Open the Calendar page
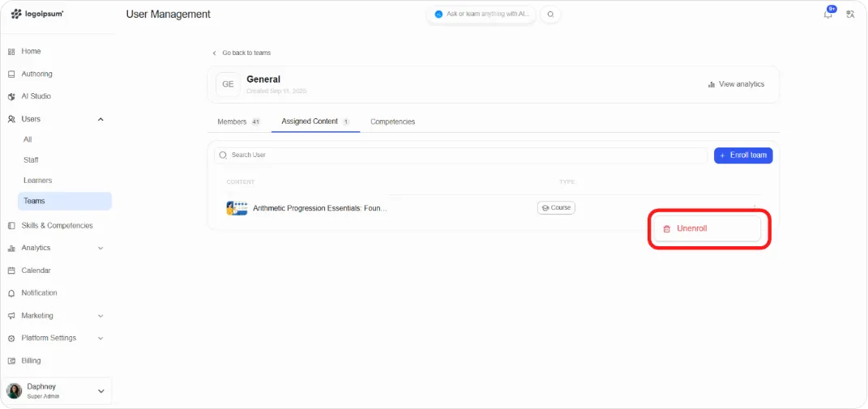This screenshot has width=868, height=409. tap(36, 271)
